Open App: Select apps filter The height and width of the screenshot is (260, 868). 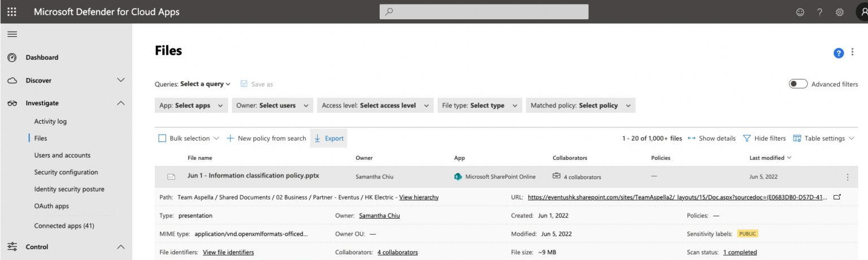[x=192, y=106]
